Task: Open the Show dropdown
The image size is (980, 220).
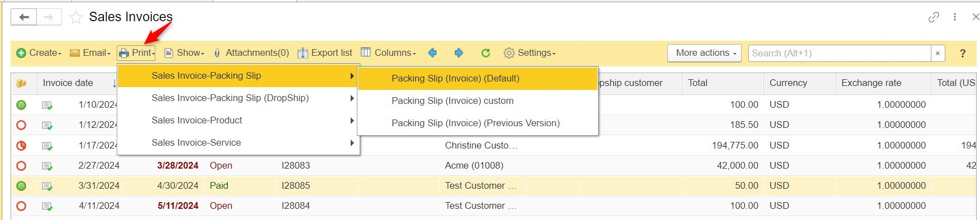Action: 184,53
